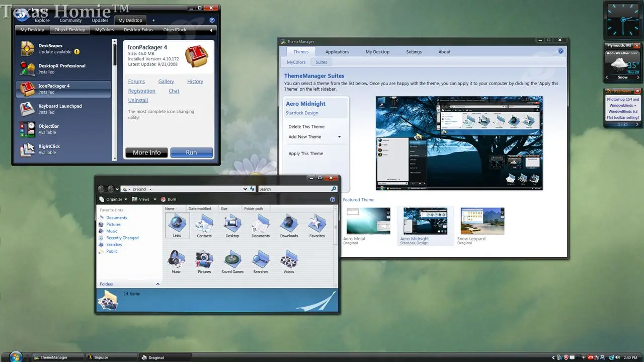
Task: Open Suites sub-tab in ThemeManager
Action: (x=321, y=62)
